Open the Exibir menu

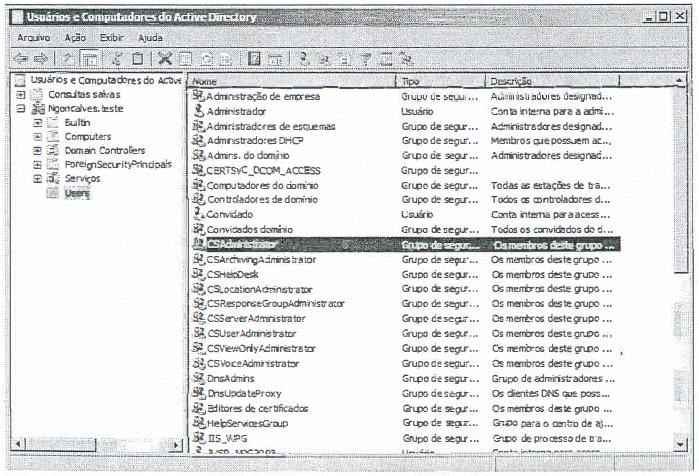[114, 37]
